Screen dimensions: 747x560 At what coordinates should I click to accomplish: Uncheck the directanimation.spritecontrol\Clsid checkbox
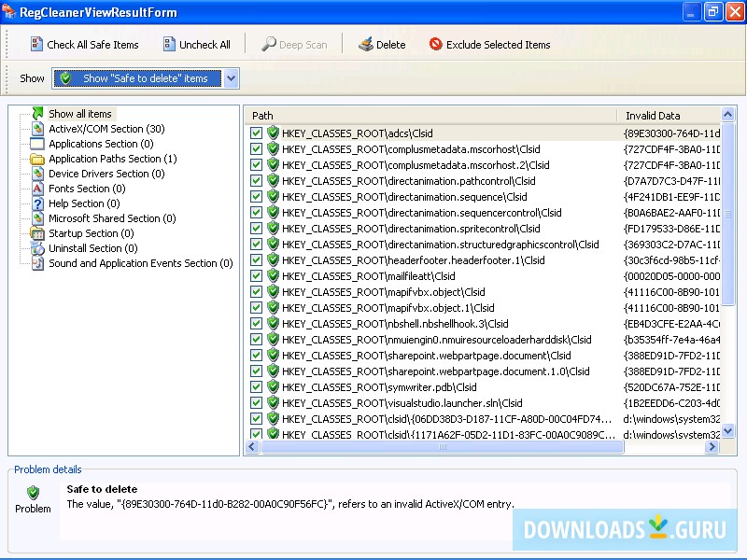click(256, 229)
